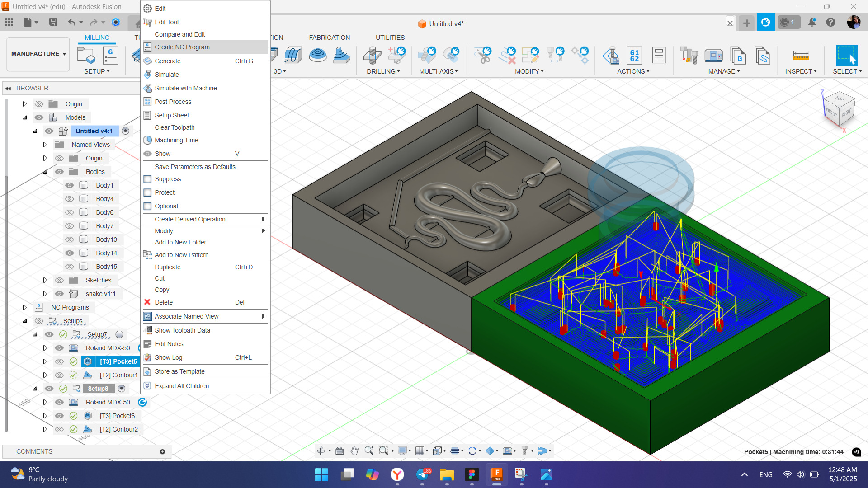Tick the Suppress checkbox in context menu
The height and width of the screenshot is (488, 868).
(147, 179)
